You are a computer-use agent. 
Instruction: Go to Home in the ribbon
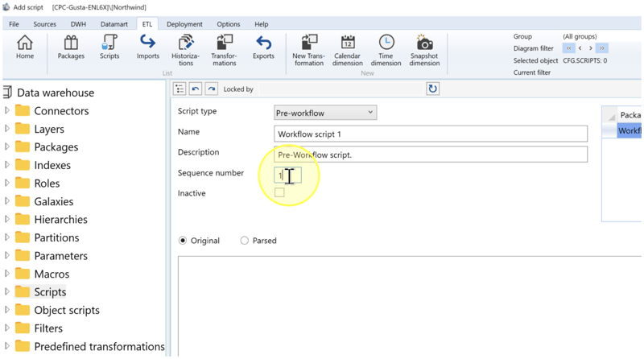click(25, 47)
